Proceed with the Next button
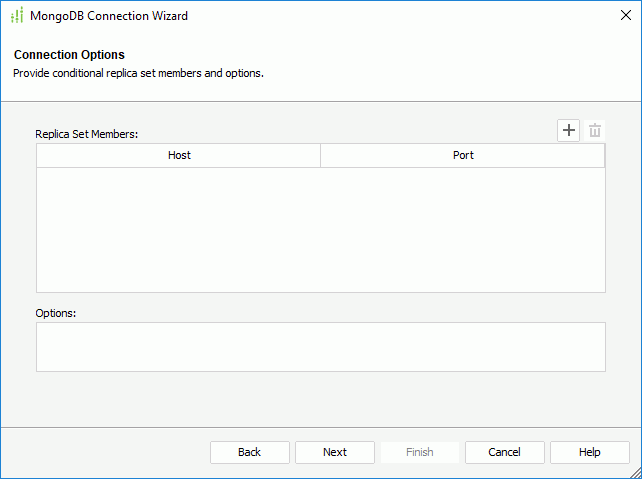 pos(335,452)
